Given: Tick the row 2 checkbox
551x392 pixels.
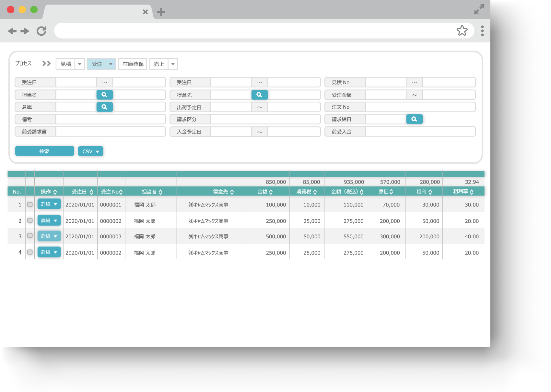Looking at the screenshot, I should [x=30, y=220].
